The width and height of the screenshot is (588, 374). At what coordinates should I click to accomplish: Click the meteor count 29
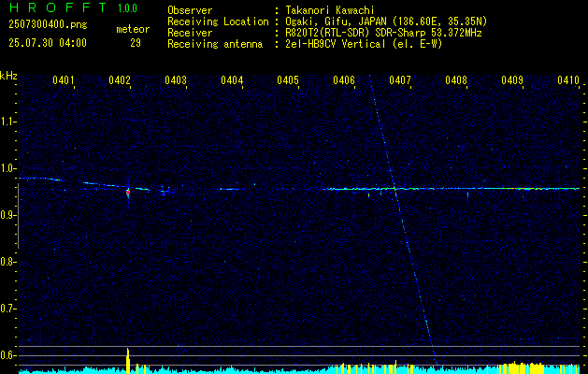tap(136, 43)
